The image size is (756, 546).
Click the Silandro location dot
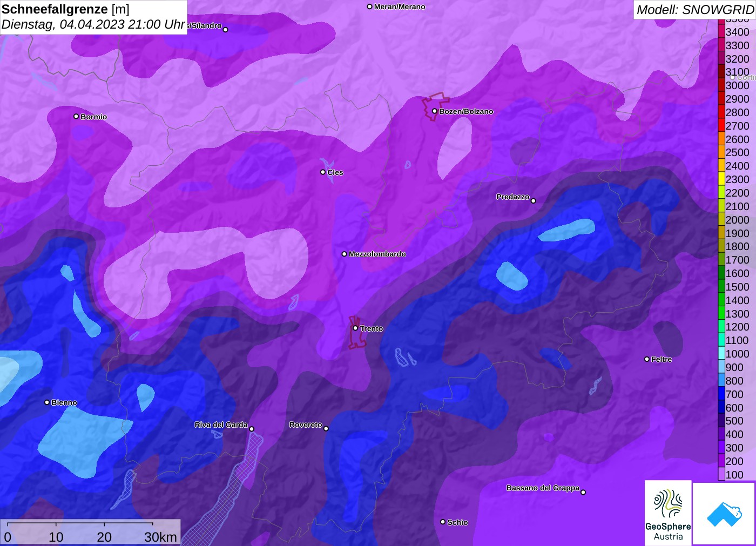pos(226,30)
